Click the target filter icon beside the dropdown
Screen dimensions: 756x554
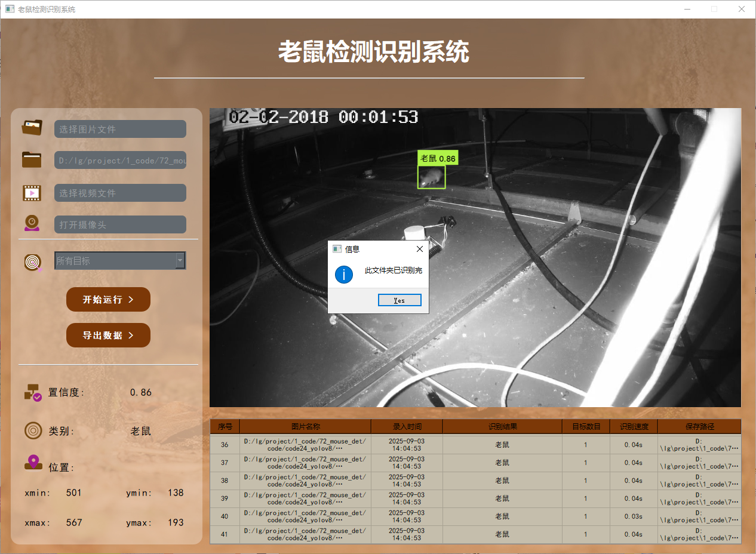pyautogui.click(x=33, y=262)
